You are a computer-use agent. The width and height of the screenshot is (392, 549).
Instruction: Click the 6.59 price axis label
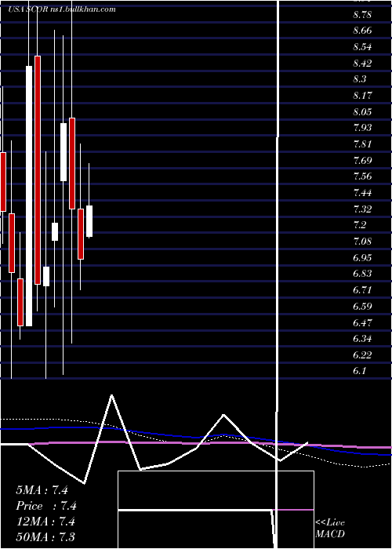click(362, 307)
